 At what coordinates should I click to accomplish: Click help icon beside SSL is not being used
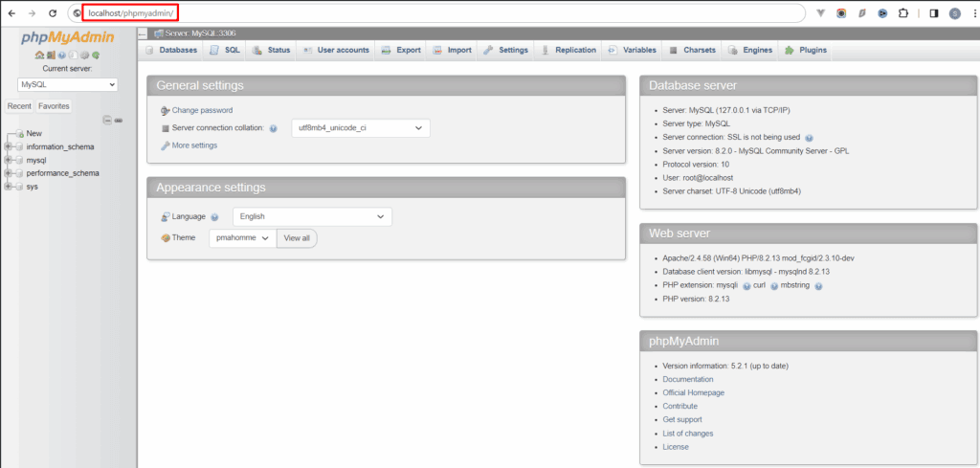point(809,138)
